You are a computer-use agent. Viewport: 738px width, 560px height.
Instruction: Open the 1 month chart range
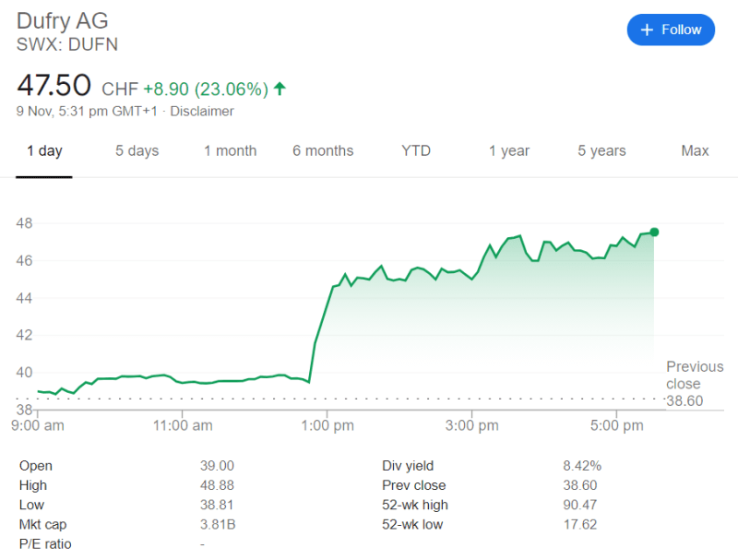230,151
